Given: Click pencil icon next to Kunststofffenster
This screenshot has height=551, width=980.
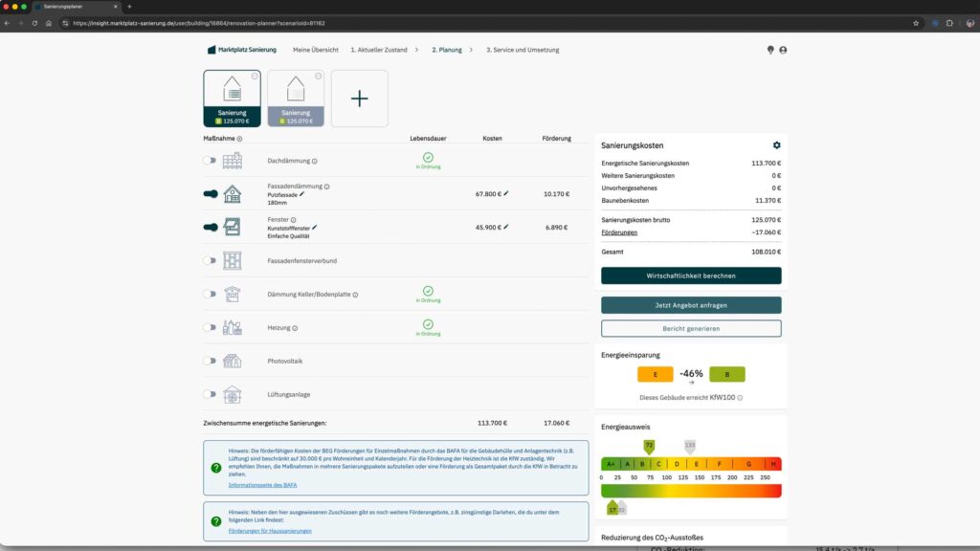Looking at the screenshot, I should 314,228.
